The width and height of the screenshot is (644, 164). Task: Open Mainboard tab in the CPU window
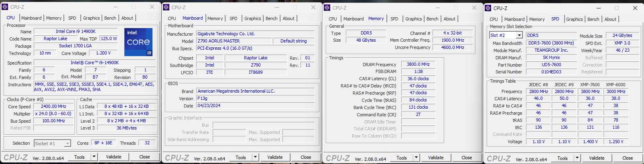tap(31, 18)
